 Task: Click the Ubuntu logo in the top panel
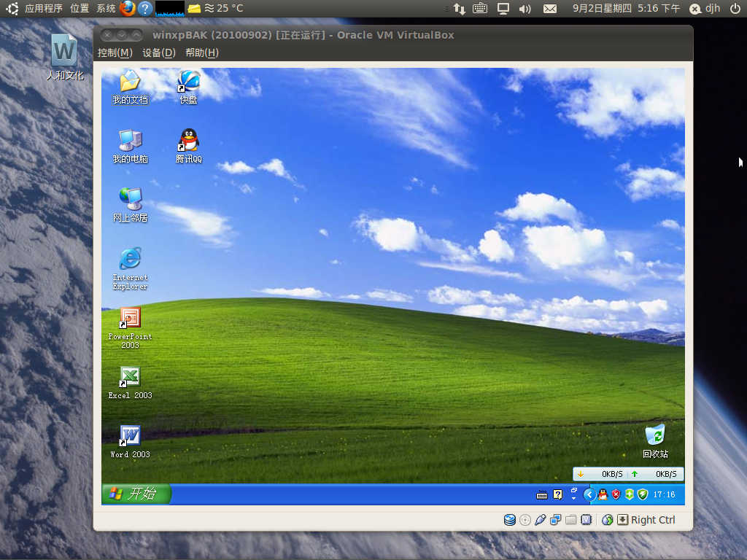click(x=12, y=8)
